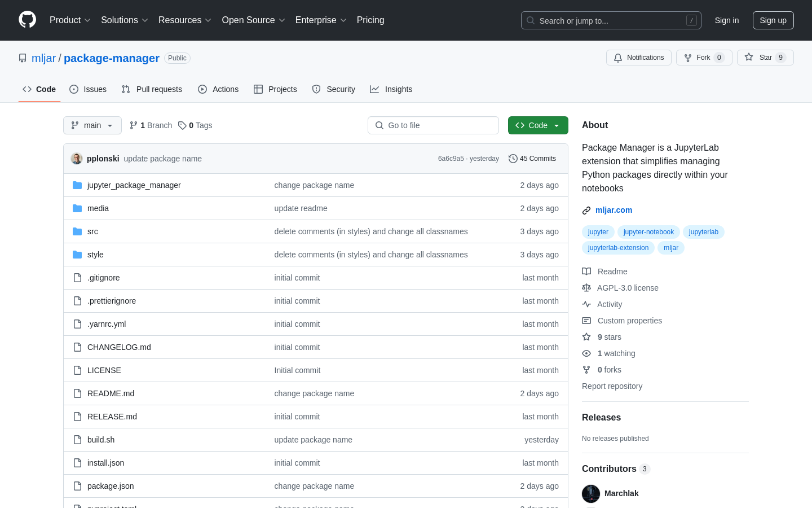The image size is (812, 508).
Task: Switch to the Security tab
Action: [x=334, y=89]
